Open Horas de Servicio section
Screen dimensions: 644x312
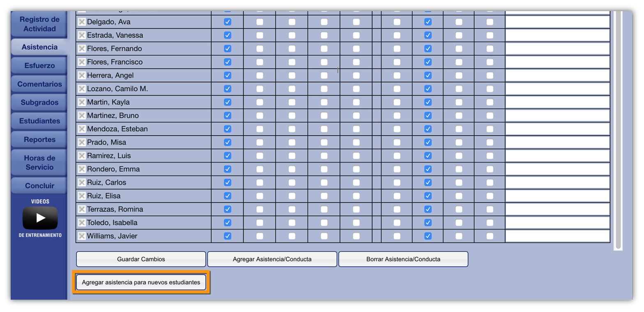(x=39, y=162)
